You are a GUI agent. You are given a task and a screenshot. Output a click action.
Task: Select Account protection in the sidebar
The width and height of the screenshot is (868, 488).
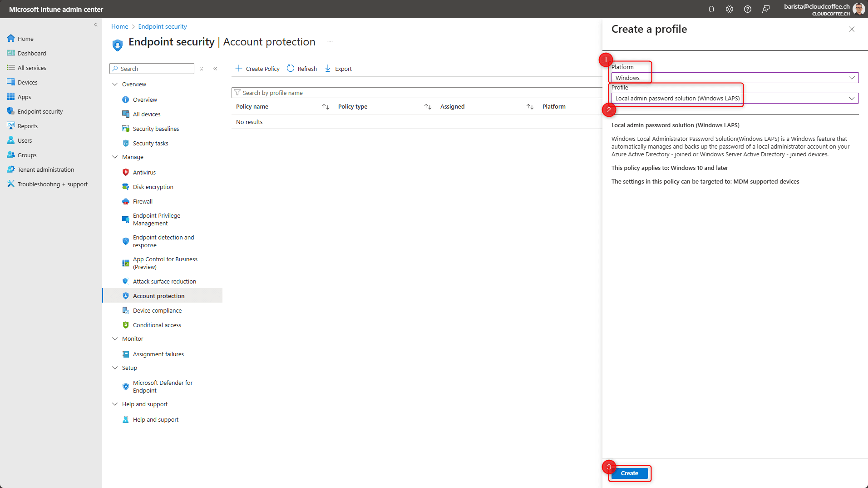pos(158,296)
